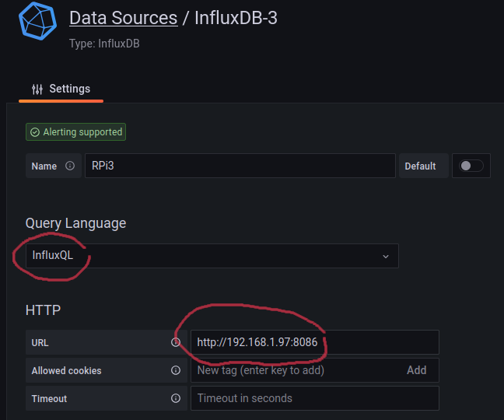Open the Data Sources breadcrumb link
504x420 pixels.
pos(124,18)
